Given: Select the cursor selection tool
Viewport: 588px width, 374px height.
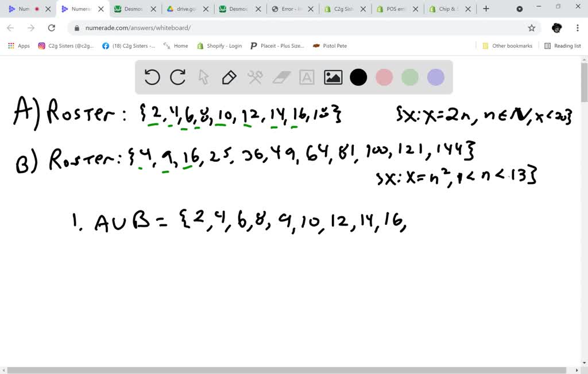Looking at the screenshot, I should 203,76.
